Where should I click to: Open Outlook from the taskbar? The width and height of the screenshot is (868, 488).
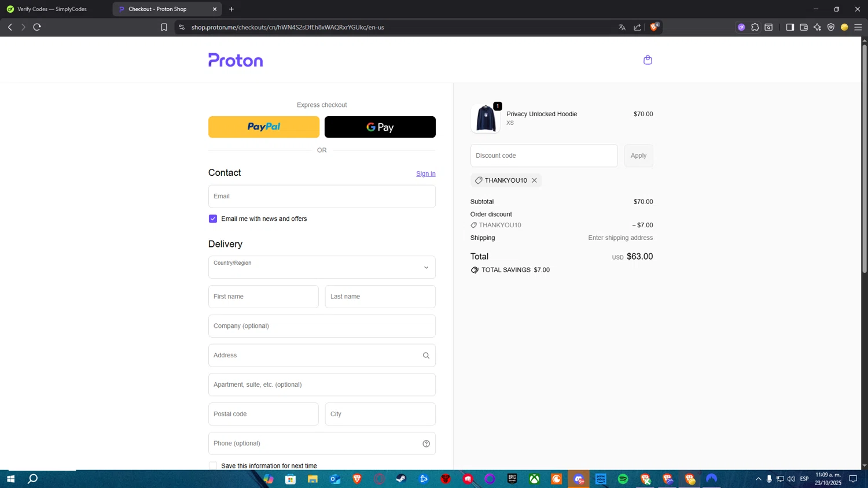(335, 479)
